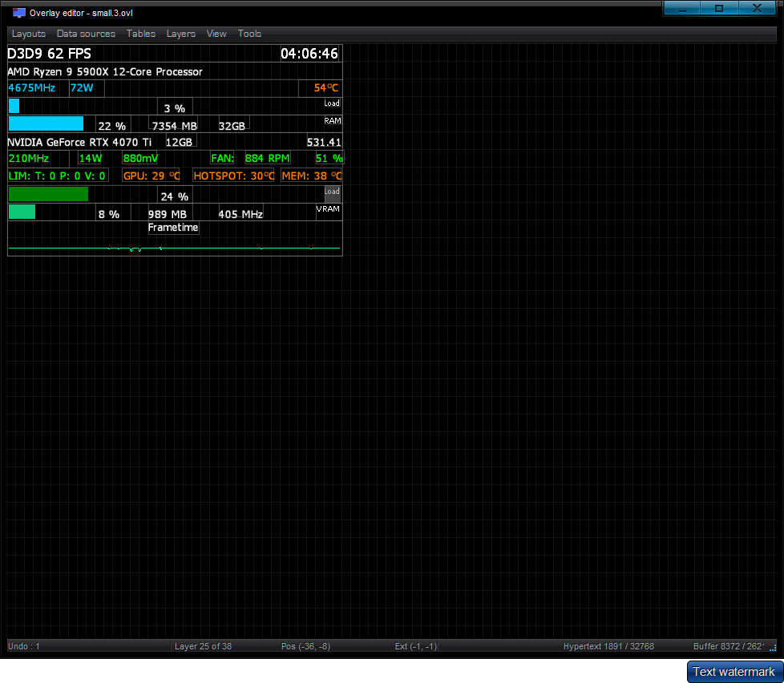
Task: Select the 531.41 driver version layer
Action: coord(324,142)
